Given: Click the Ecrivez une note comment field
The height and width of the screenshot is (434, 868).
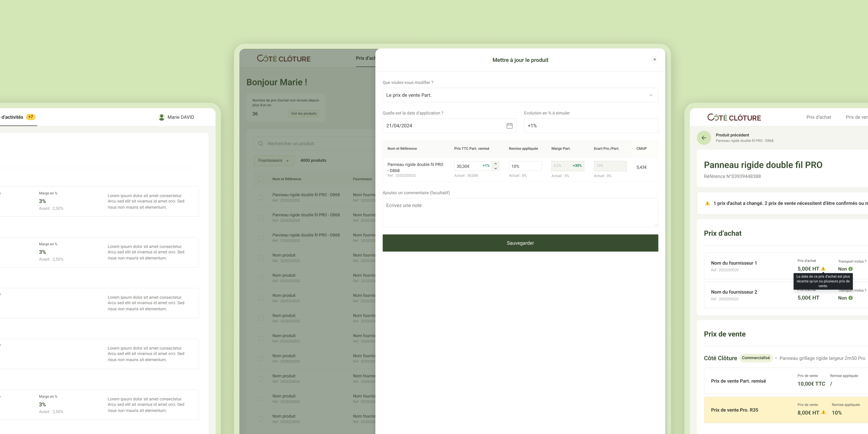Looking at the screenshot, I should coord(520,212).
